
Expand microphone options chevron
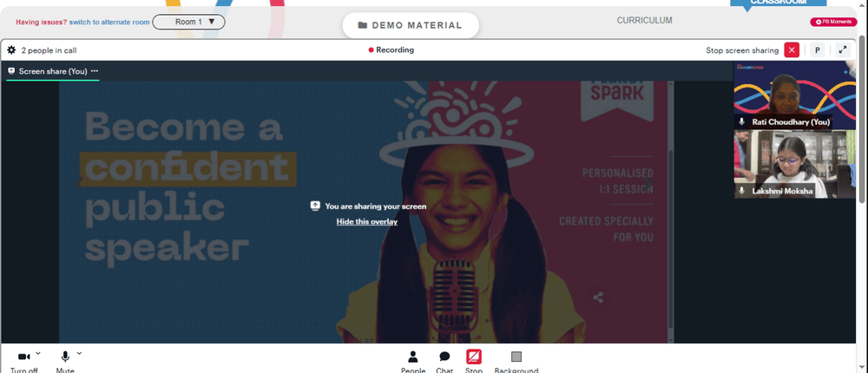[x=79, y=353]
